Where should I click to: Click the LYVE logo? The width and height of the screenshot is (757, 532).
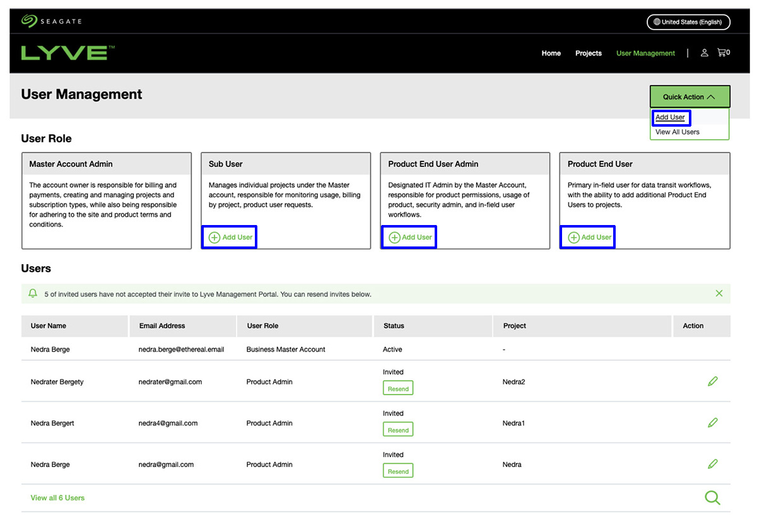click(x=67, y=53)
